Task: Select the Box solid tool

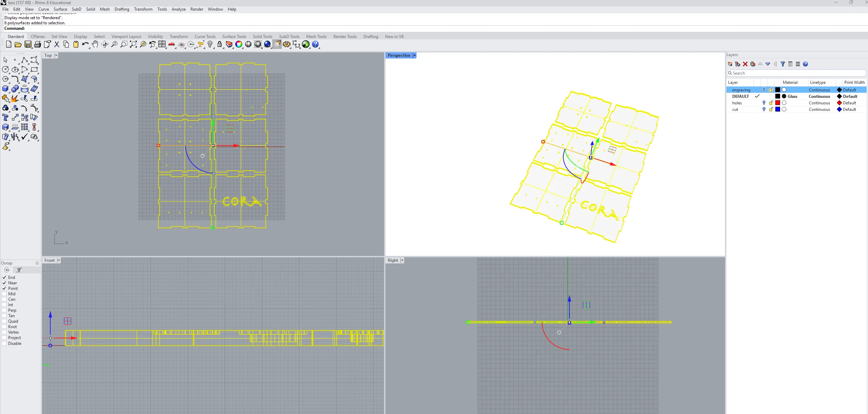Action: (x=5, y=89)
